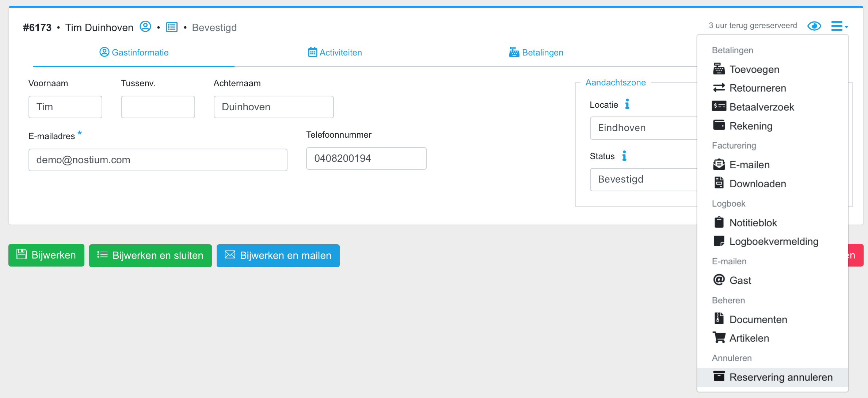
Task: Choose Retourneren from the menu
Action: point(757,88)
